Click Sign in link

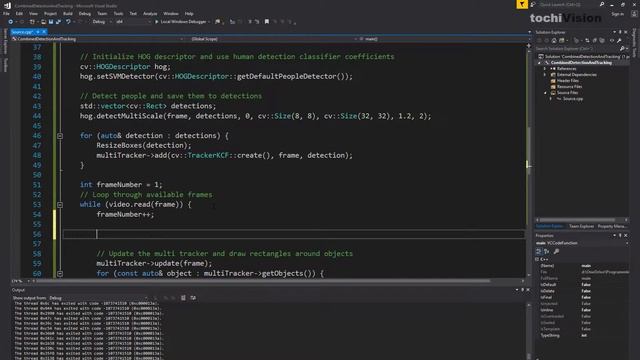point(618,14)
